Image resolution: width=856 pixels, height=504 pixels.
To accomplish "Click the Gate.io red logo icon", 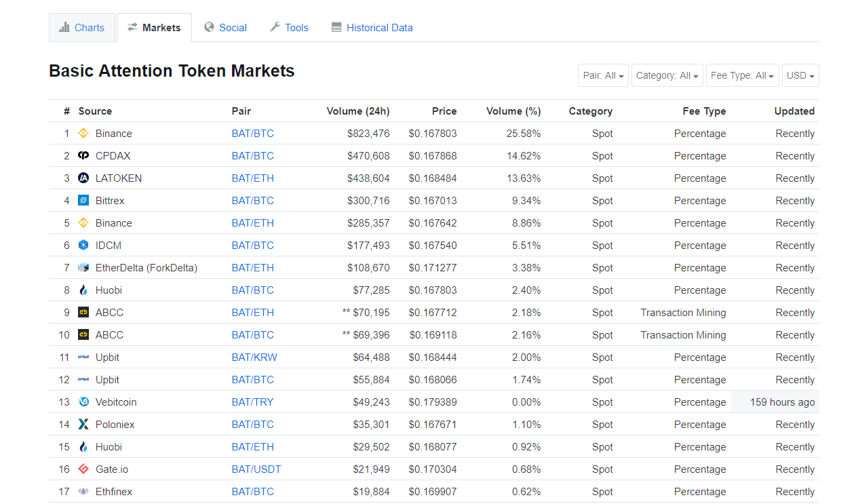I will 83,469.
